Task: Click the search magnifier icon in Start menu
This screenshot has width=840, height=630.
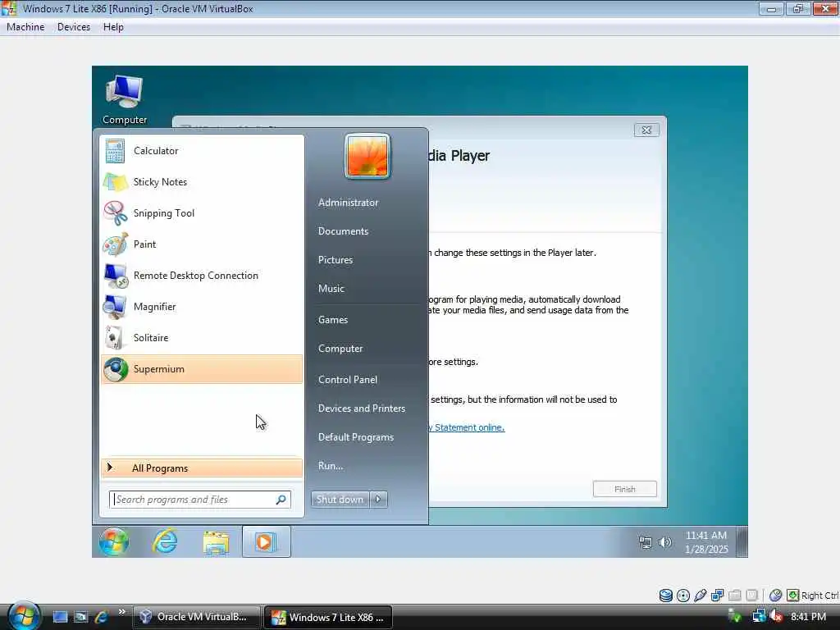Action: 281,500
